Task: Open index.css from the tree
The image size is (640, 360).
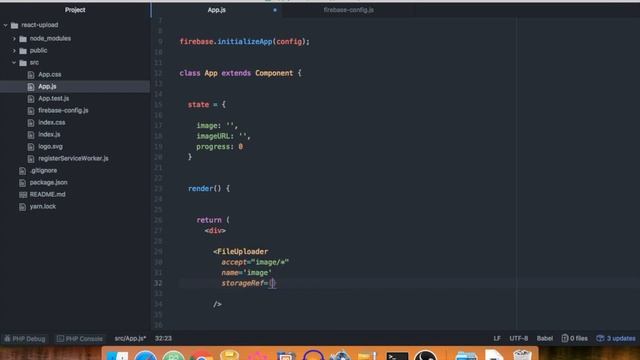Action: (51, 122)
